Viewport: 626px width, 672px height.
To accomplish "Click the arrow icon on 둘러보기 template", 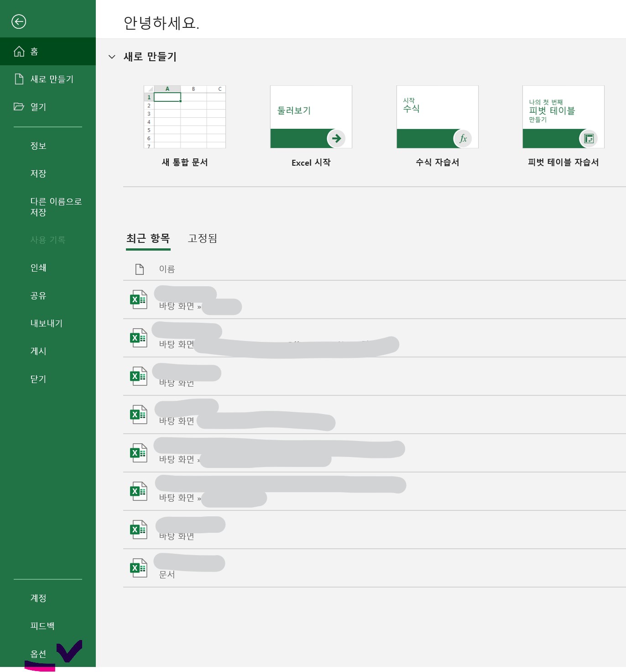I will click(x=336, y=138).
